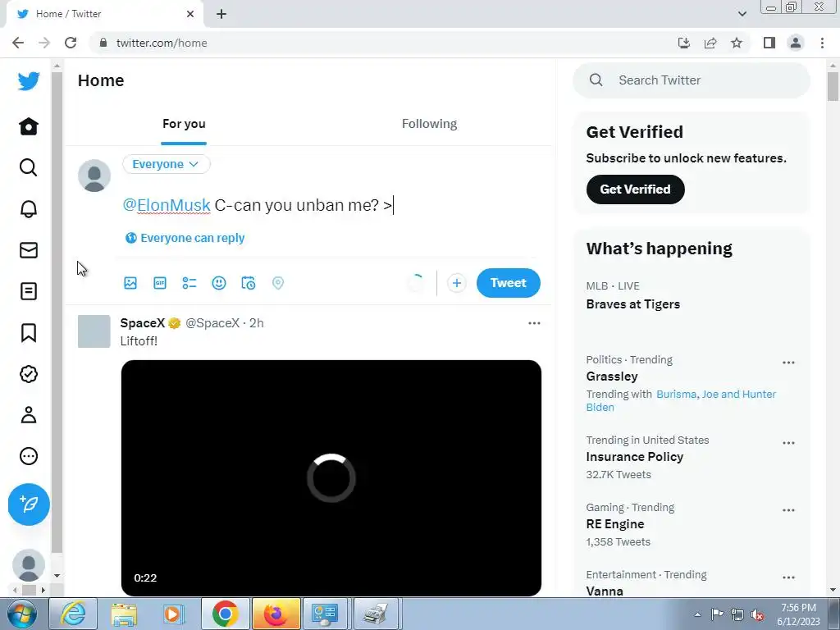Screen dimensions: 840x630
Task: Change Everyone can reply setting
Action: [x=185, y=238]
